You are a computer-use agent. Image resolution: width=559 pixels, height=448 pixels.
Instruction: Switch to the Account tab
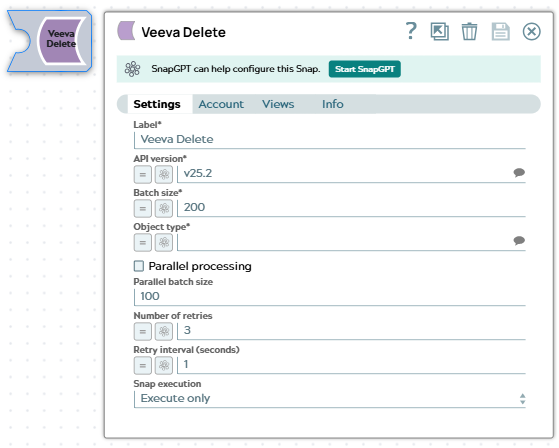221,104
